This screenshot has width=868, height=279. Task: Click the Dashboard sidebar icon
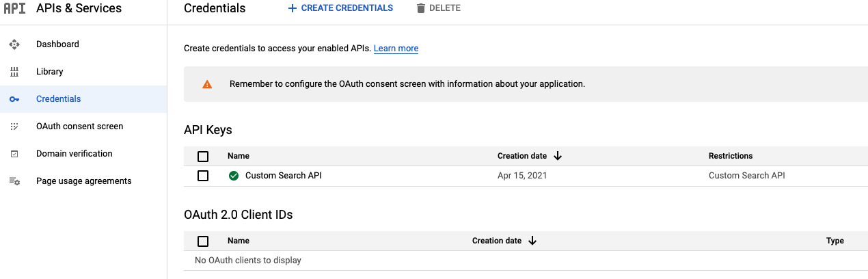tap(14, 44)
